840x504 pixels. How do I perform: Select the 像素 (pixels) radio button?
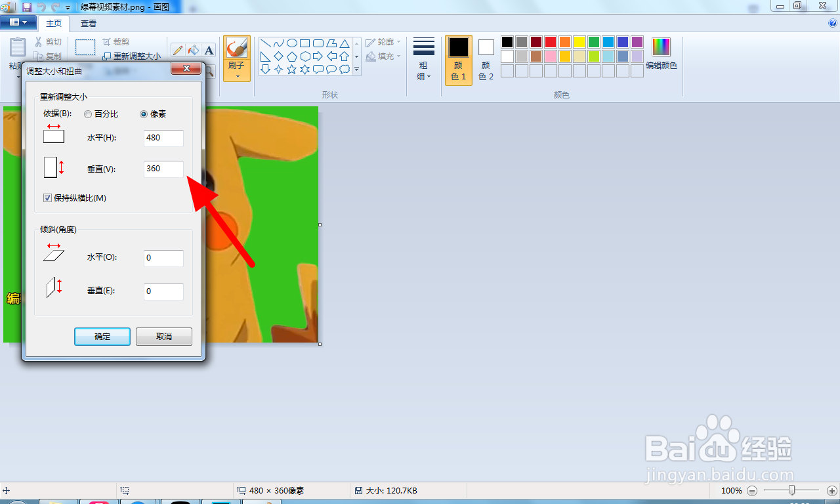click(x=144, y=114)
